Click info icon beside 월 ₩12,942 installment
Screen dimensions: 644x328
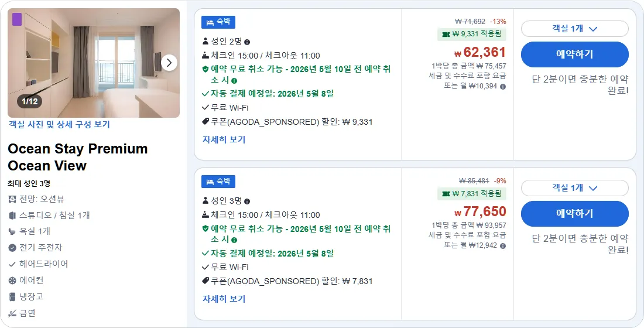click(503, 246)
